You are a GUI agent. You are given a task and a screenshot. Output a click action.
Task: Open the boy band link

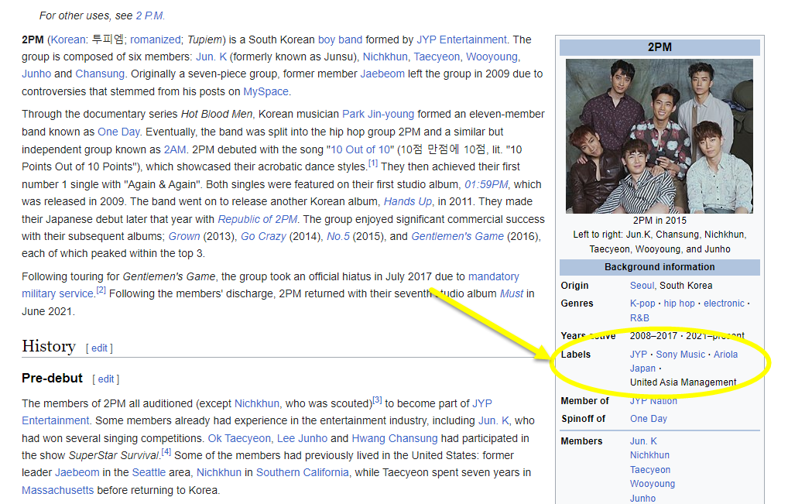340,39
